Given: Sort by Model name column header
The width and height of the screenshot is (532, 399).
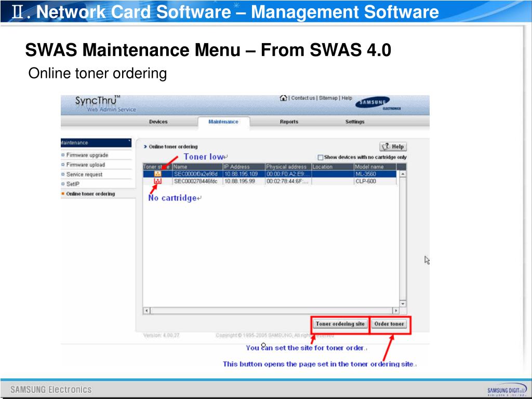Looking at the screenshot, I should (x=375, y=167).
